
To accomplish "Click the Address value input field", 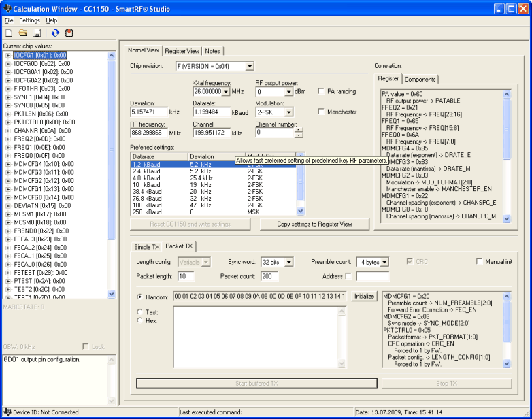I will coord(373,277).
